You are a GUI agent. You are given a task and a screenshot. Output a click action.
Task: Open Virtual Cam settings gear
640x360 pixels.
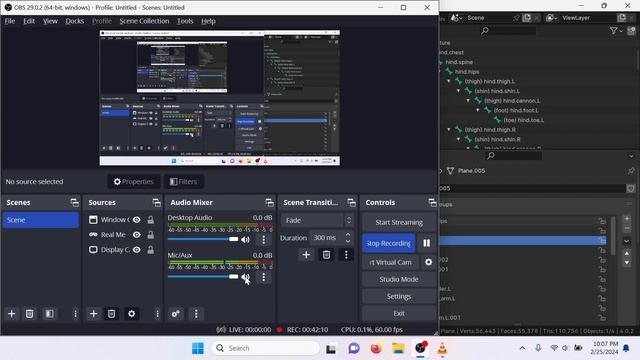(x=428, y=262)
